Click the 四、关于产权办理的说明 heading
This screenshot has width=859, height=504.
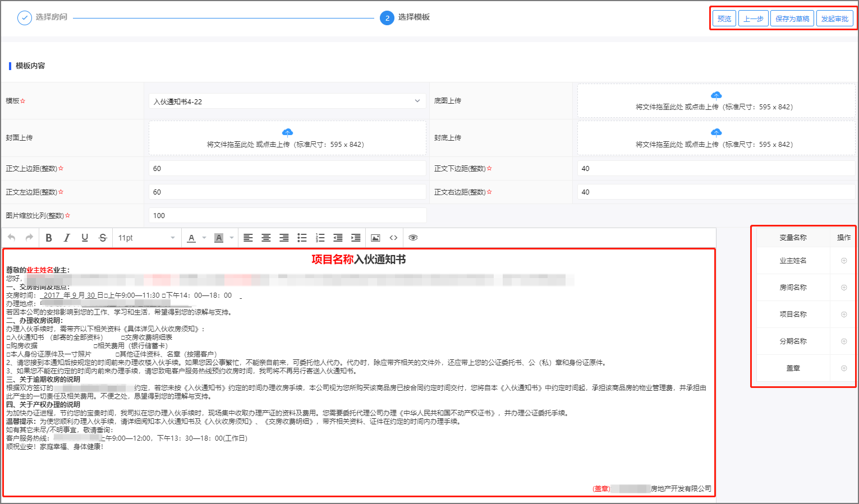pos(43,405)
